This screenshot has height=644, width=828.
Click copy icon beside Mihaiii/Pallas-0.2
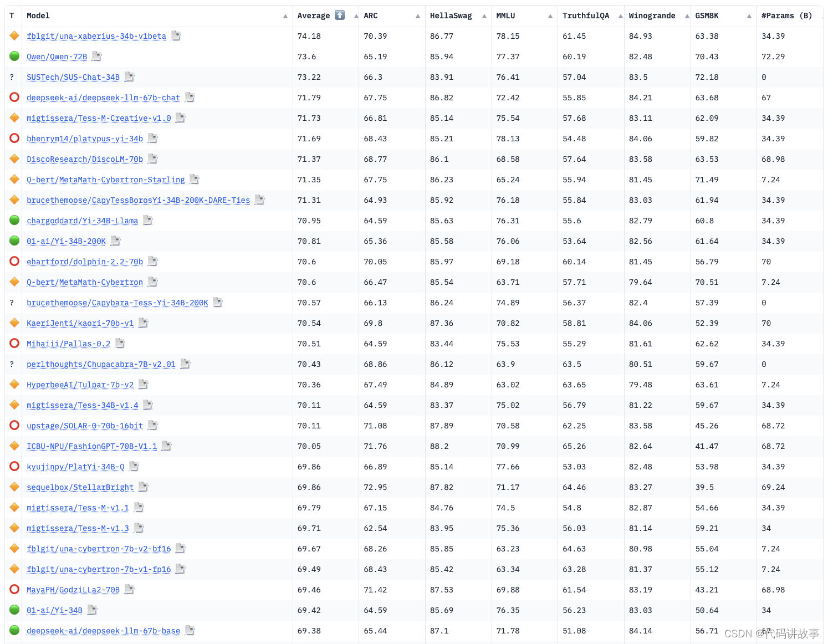tap(120, 344)
